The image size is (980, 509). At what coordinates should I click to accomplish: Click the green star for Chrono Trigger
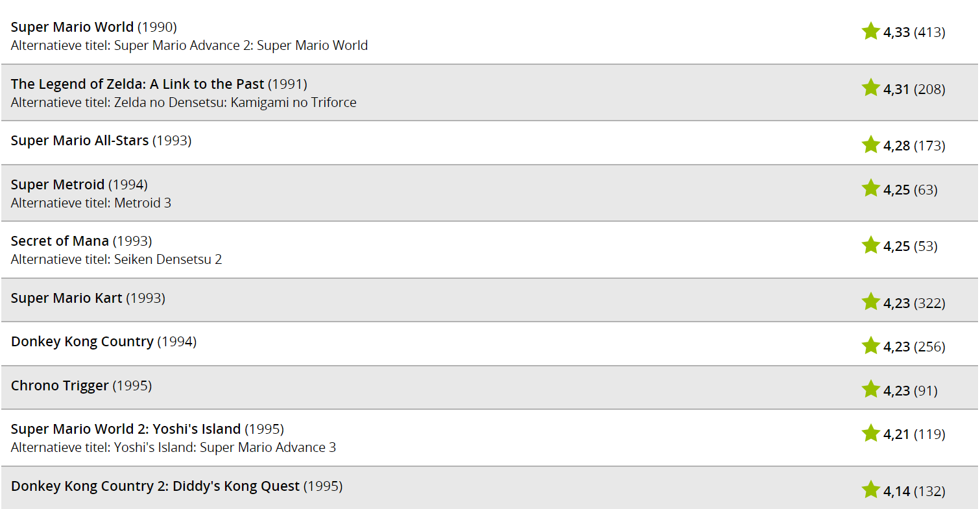point(870,389)
